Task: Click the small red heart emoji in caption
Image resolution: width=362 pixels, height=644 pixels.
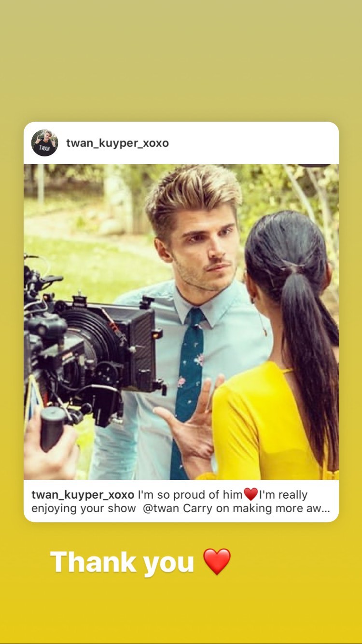Action: click(x=251, y=494)
